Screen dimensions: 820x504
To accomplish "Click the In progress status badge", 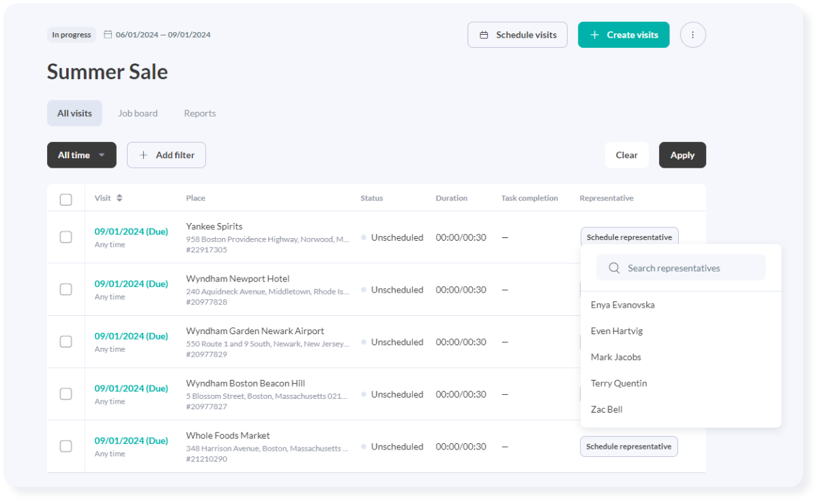I will (72, 35).
